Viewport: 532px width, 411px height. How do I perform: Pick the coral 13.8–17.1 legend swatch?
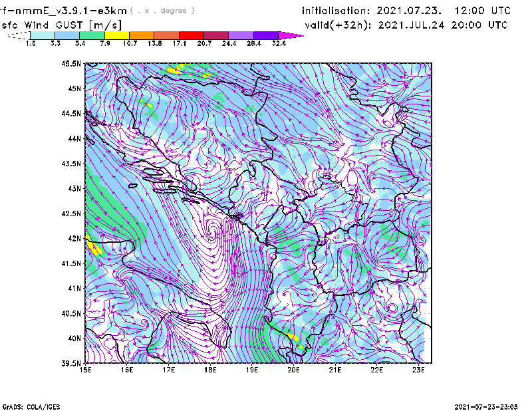[x=167, y=35]
